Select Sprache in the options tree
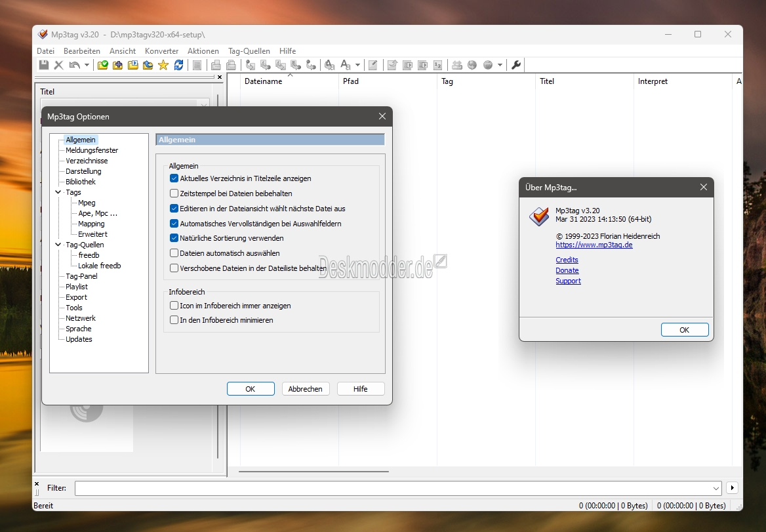This screenshot has width=766, height=532. coord(79,329)
